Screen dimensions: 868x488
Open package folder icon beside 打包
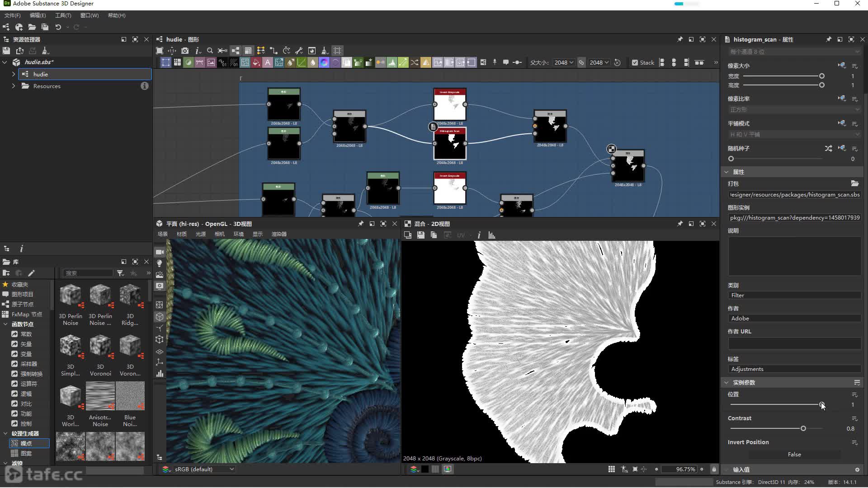854,183
